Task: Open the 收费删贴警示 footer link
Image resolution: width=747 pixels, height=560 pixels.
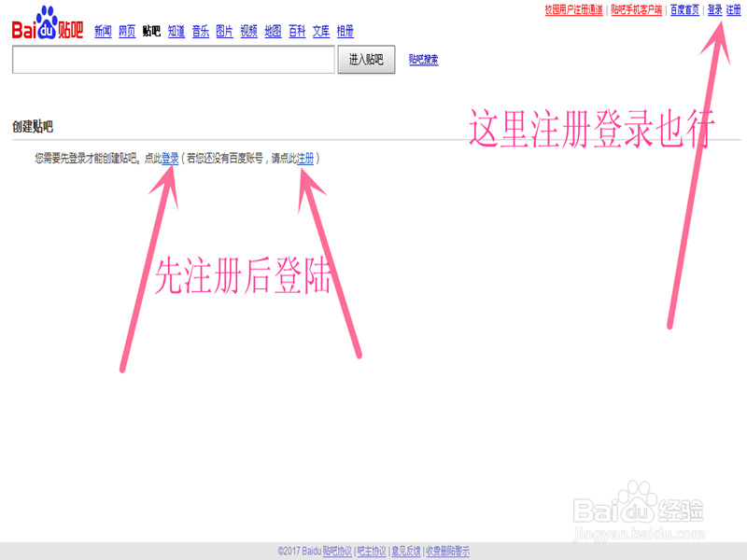Action: coord(448,551)
